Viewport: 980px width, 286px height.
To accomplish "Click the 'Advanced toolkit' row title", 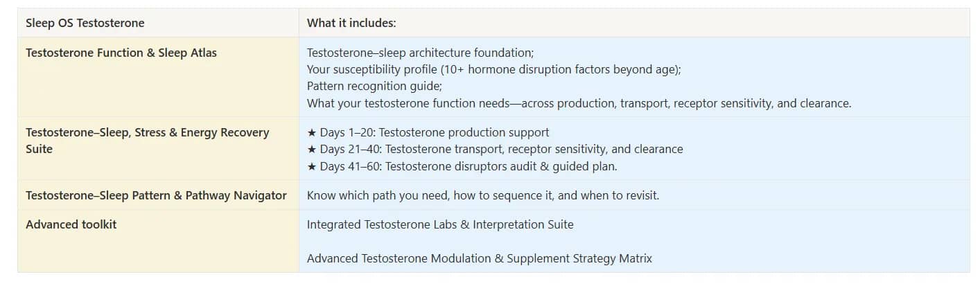I will [x=71, y=224].
